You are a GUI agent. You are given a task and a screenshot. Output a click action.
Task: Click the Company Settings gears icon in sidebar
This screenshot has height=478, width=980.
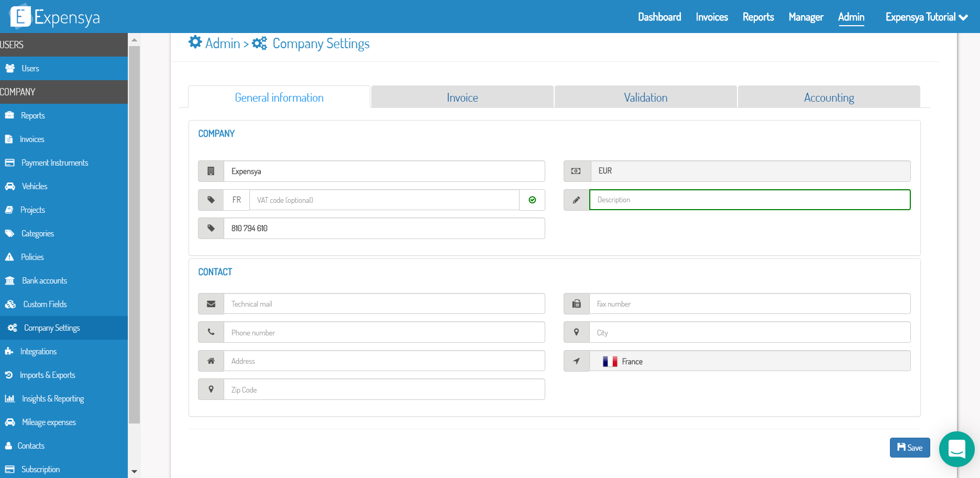click(13, 328)
